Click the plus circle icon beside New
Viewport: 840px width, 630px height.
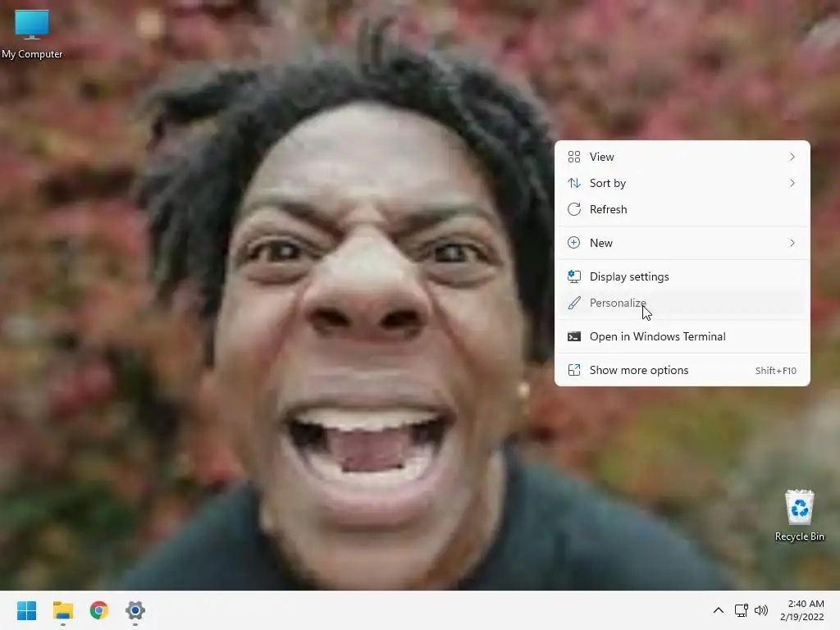tap(573, 243)
